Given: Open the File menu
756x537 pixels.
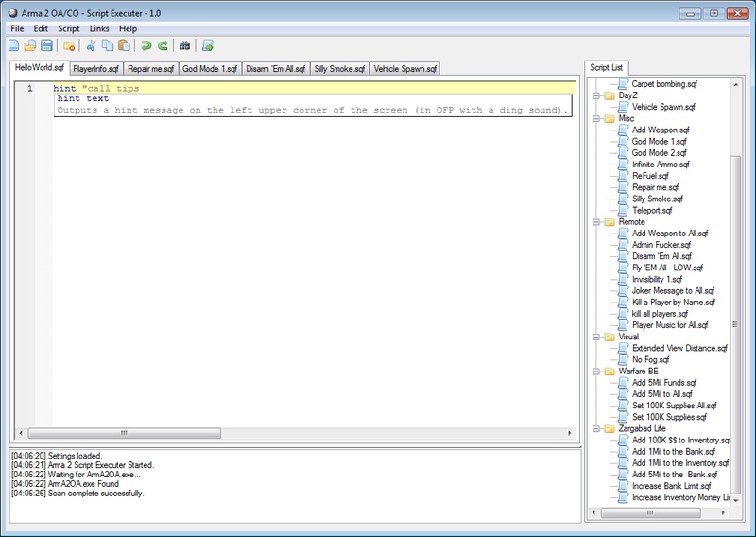Looking at the screenshot, I should [17, 28].
